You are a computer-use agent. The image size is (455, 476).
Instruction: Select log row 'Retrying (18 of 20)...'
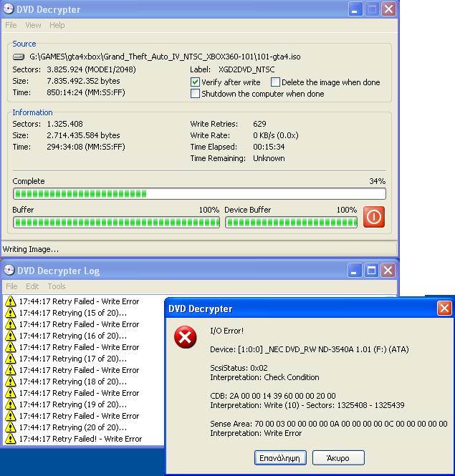(72, 382)
